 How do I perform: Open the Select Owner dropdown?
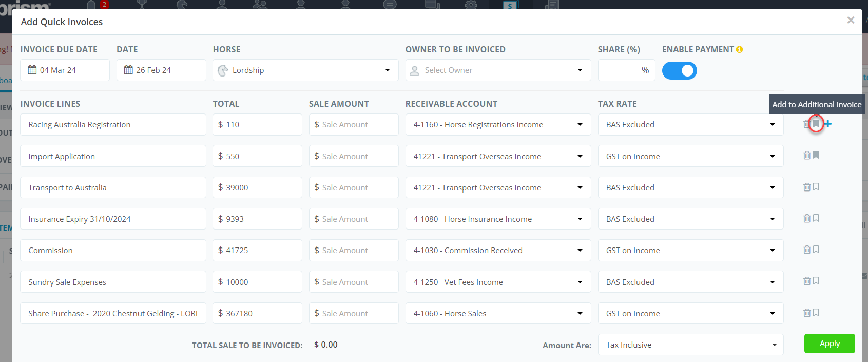pos(498,70)
